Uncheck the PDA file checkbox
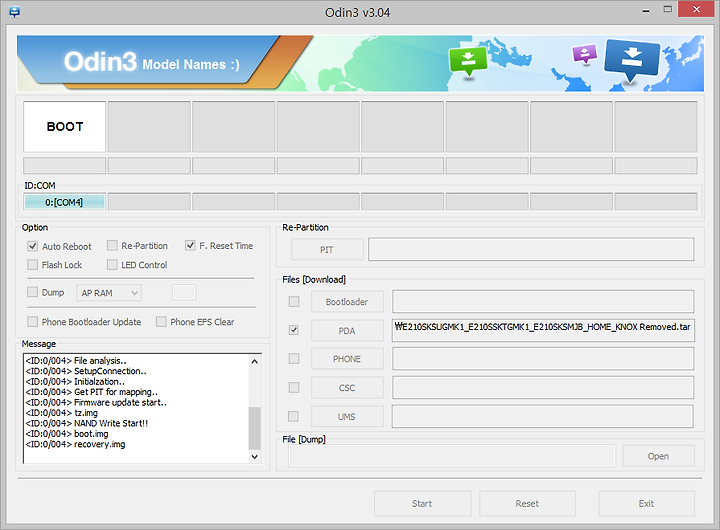This screenshot has width=720, height=530. (294, 330)
